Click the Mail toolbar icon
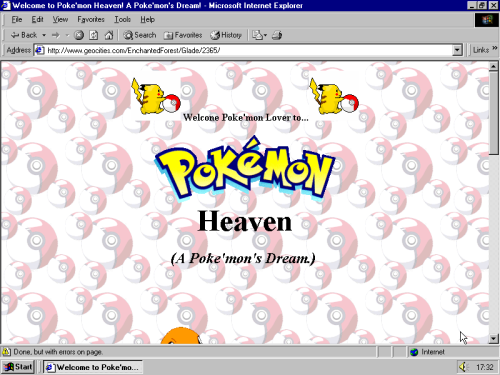Image resolution: width=500 pixels, height=375 pixels. pyautogui.click(x=257, y=35)
